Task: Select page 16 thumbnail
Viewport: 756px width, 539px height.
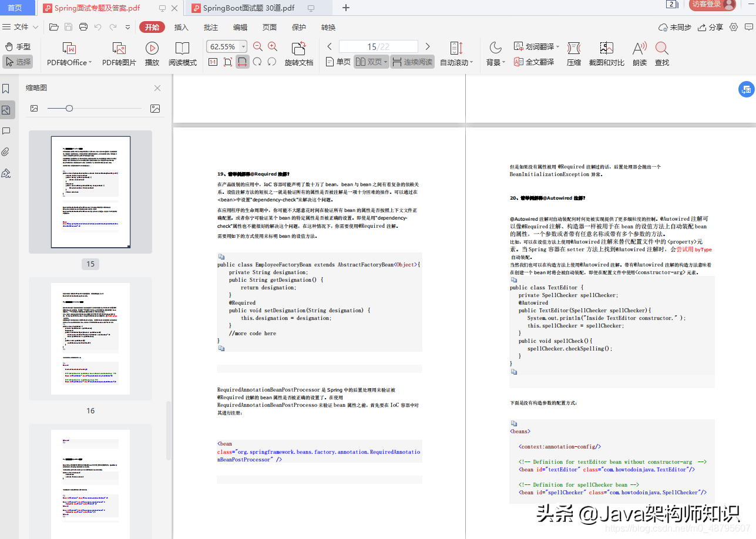Action: click(90, 339)
